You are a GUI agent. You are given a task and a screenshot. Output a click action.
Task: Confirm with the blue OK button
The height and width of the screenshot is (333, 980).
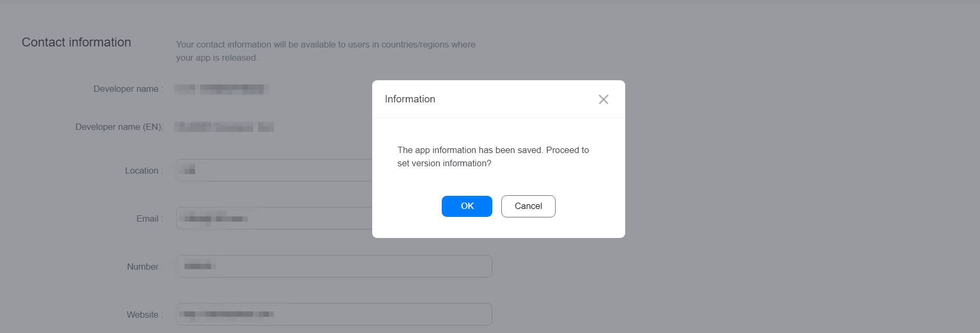tap(467, 206)
